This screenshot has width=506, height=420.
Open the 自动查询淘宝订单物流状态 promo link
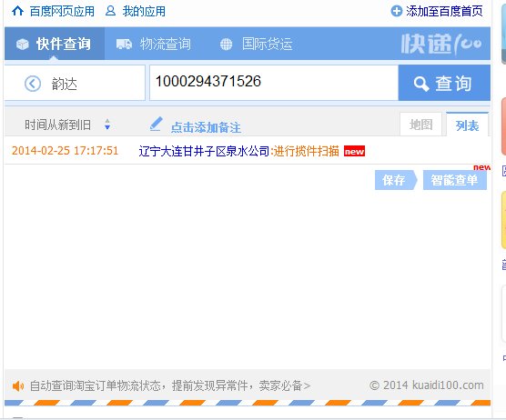pos(170,385)
